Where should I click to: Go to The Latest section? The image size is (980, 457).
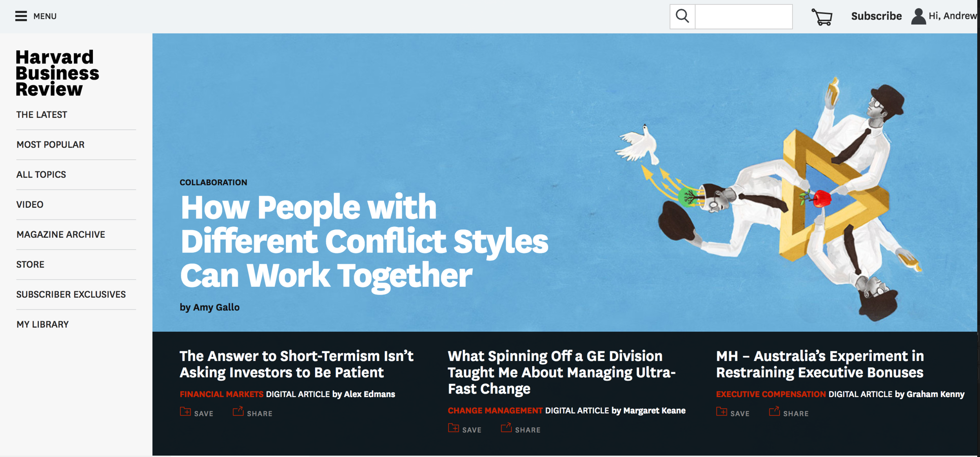pos(42,115)
